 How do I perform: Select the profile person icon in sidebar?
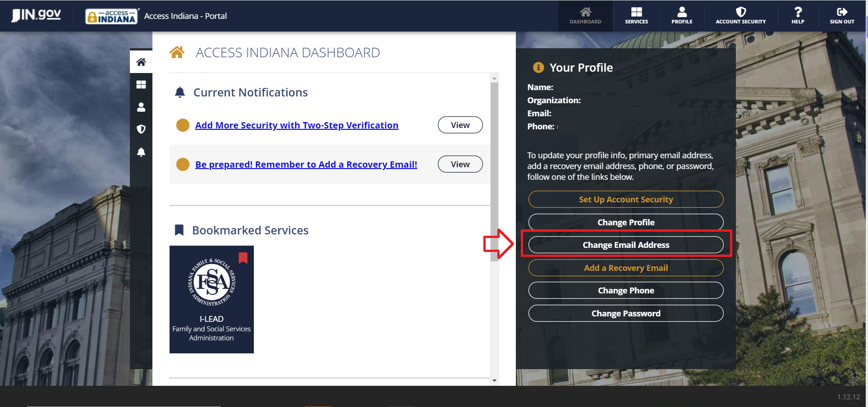pyautogui.click(x=141, y=107)
